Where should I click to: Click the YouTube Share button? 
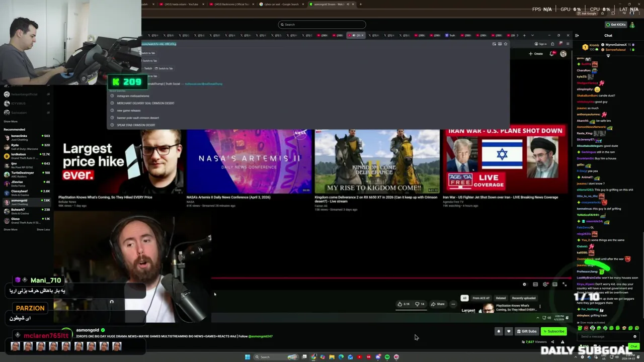[x=438, y=304]
